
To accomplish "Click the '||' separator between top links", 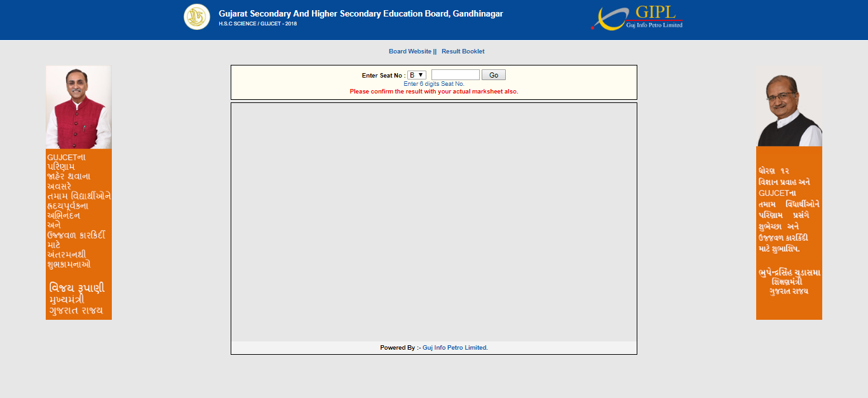I will coord(435,51).
